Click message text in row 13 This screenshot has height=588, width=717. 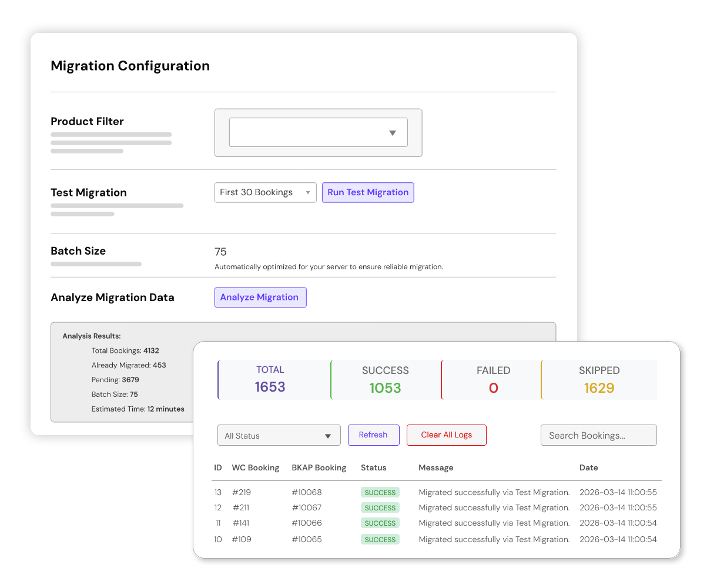click(494, 492)
